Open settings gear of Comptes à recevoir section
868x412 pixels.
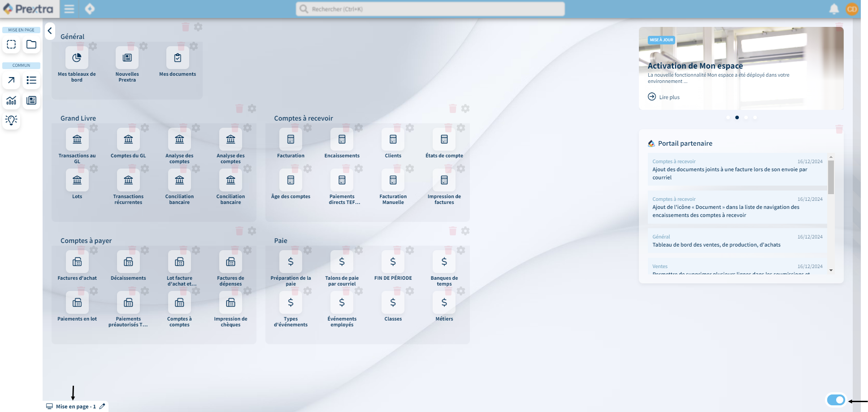coord(465,108)
